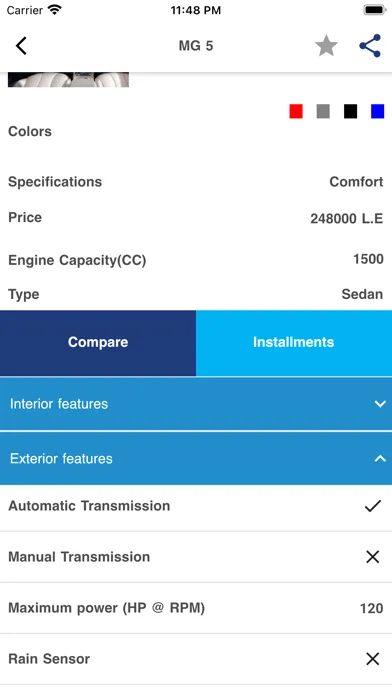Choose the black color swatch
This screenshot has width=392, height=696.
tap(350, 111)
